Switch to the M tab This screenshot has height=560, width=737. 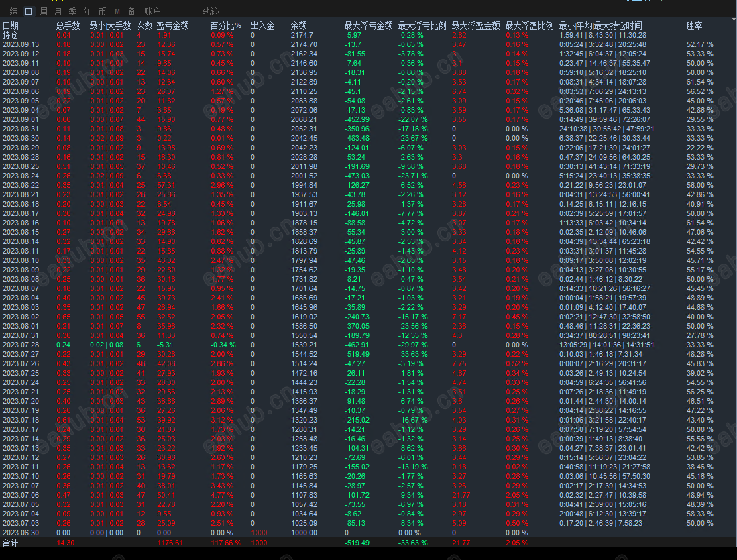pyautogui.click(x=117, y=12)
